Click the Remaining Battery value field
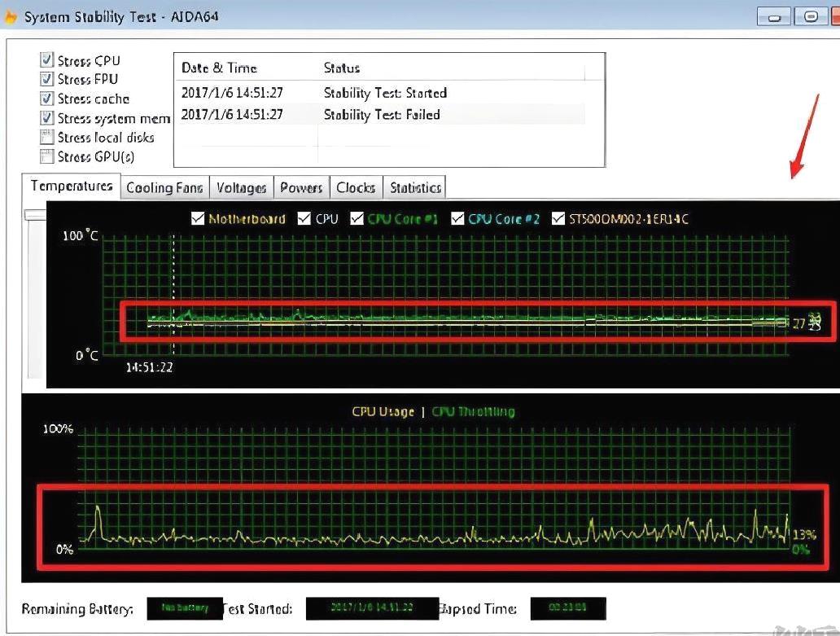The width and height of the screenshot is (840, 636). [x=185, y=608]
